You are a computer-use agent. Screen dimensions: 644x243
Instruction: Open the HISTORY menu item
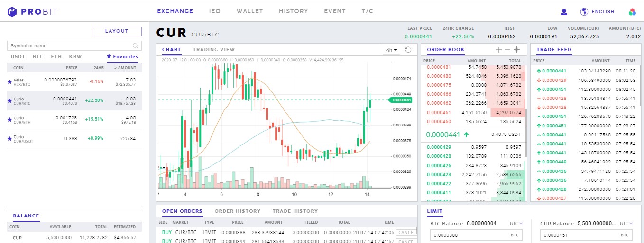(x=294, y=11)
